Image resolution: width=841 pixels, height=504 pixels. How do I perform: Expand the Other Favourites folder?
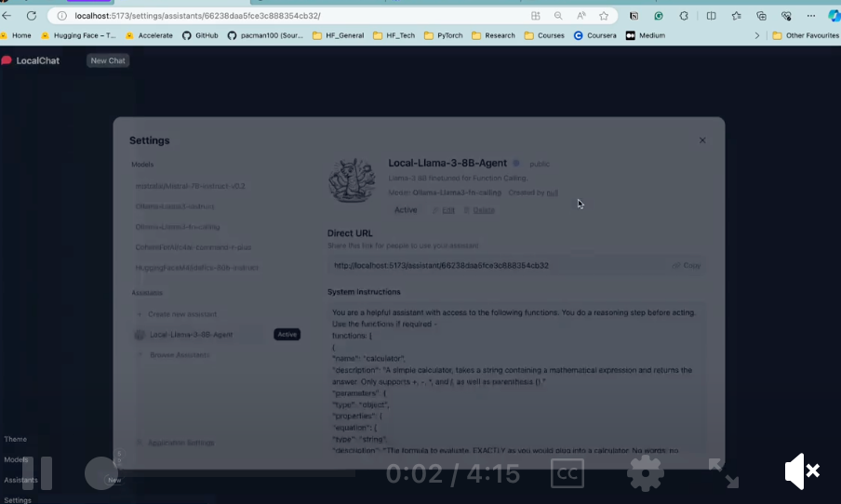pyautogui.click(x=806, y=35)
